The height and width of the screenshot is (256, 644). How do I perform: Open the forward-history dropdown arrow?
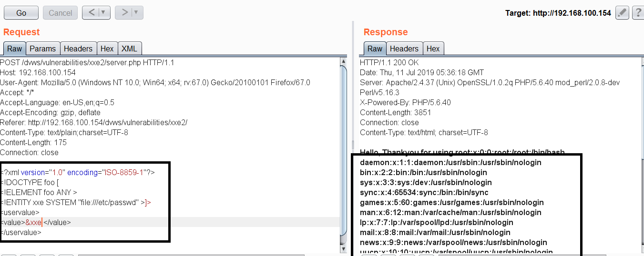pyautogui.click(x=137, y=12)
